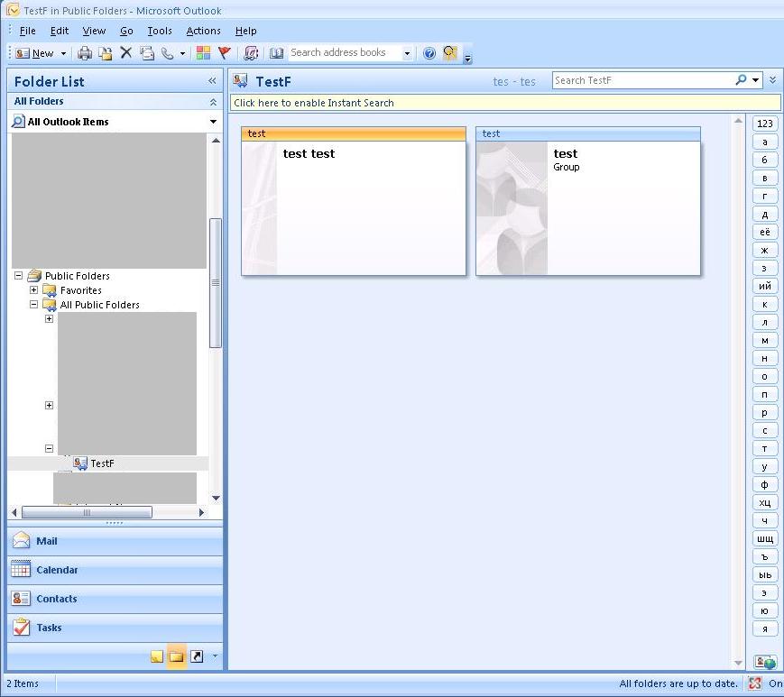Click the Follow Up red flag icon
Viewport: 784px width, 697px height.
coord(225,53)
